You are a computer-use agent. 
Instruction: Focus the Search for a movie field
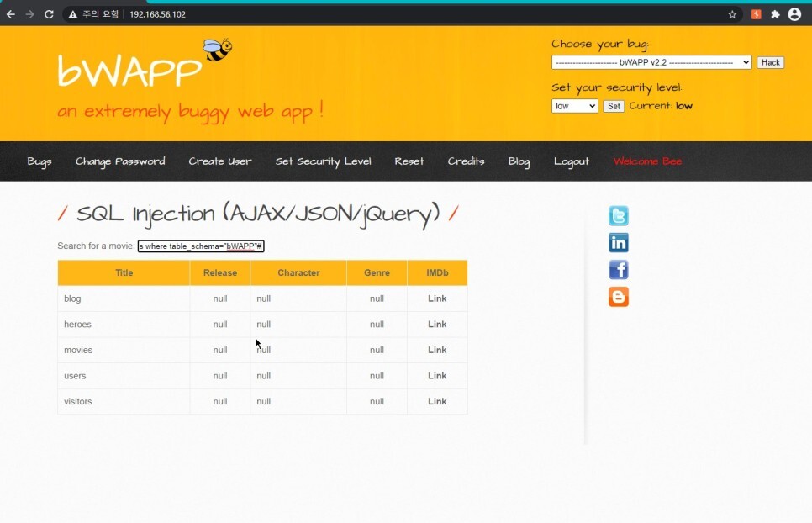201,246
